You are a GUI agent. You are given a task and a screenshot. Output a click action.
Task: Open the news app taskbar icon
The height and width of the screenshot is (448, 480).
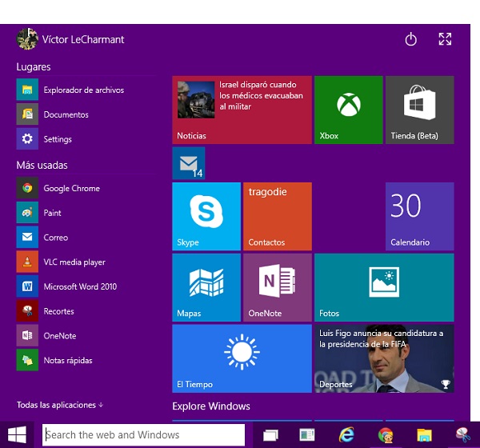click(x=306, y=434)
